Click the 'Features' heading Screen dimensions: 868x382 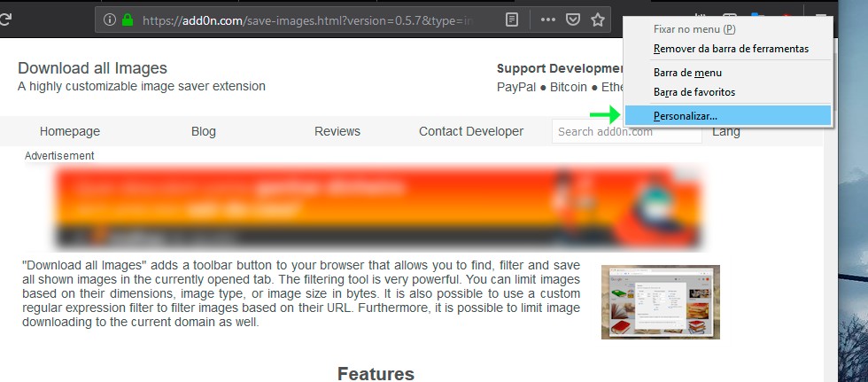click(376, 374)
